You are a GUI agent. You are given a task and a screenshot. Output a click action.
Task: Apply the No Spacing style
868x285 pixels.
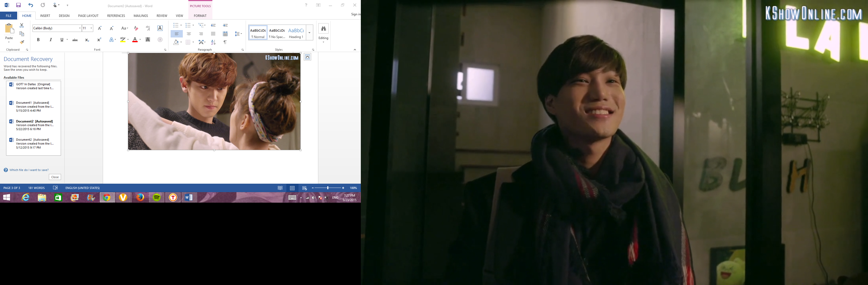tap(277, 33)
